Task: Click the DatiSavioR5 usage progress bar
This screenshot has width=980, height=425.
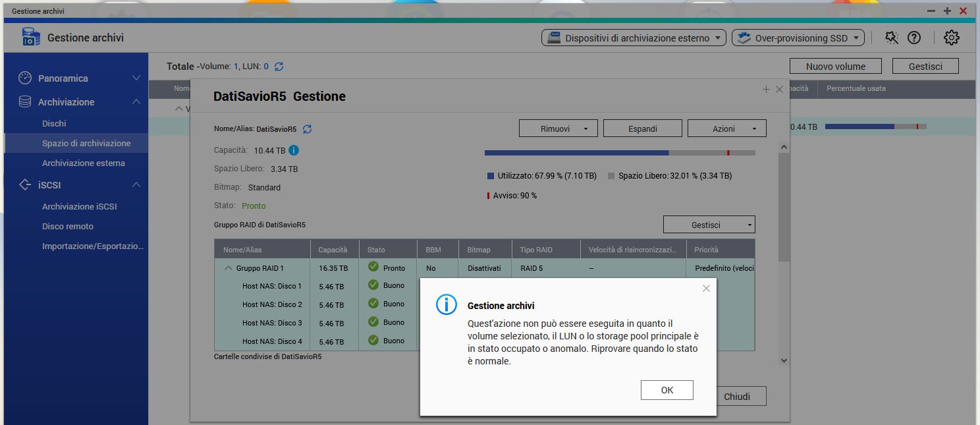Action: coord(619,153)
